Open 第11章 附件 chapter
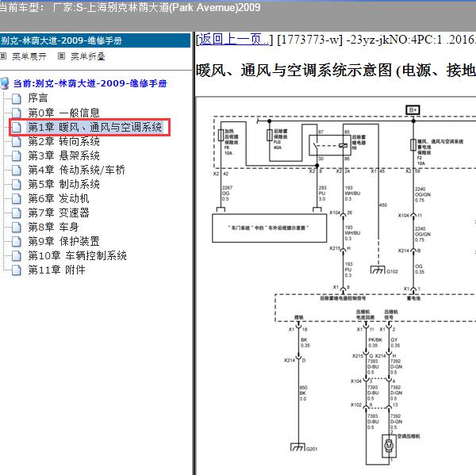Image resolution: width=476 pixels, height=475 pixels. pyautogui.click(x=56, y=270)
